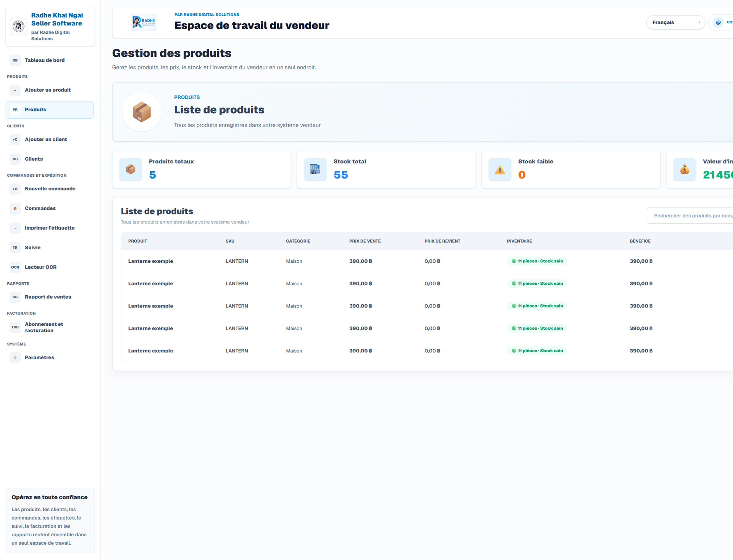Click the SR icon for Rapport de ventes
The height and width of the screenshot is (560, 733).
(15, 297)
